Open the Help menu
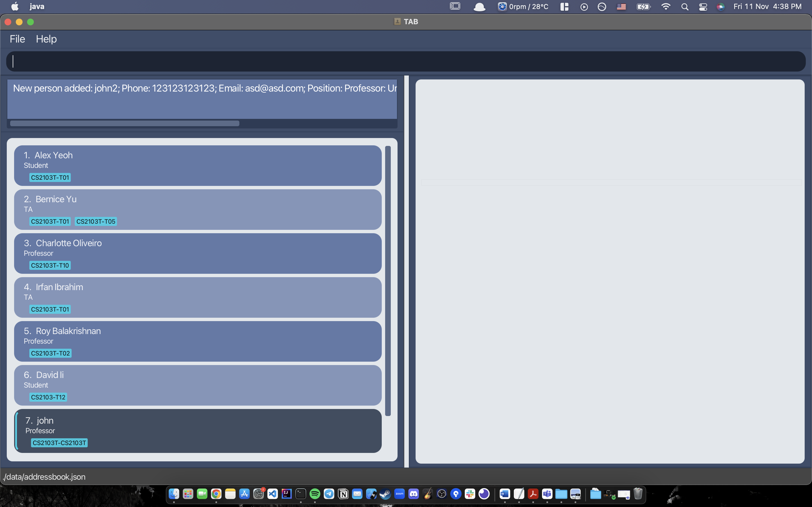 tap(46, 39)
